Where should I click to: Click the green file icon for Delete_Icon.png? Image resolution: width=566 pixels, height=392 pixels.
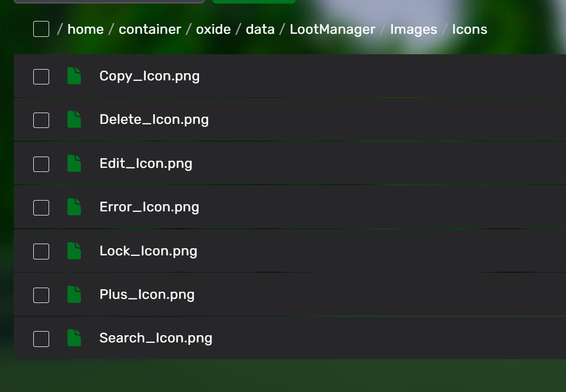click(74, 120)
